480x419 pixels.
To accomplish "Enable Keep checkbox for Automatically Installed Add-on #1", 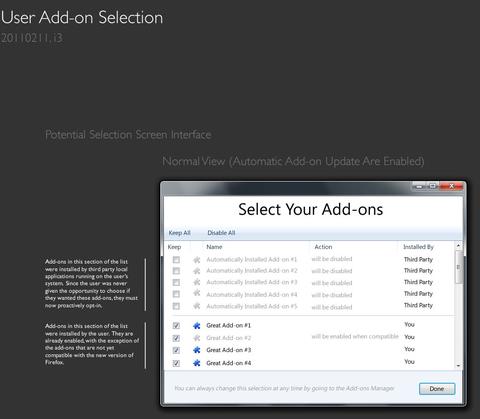I will pos(176,259).
